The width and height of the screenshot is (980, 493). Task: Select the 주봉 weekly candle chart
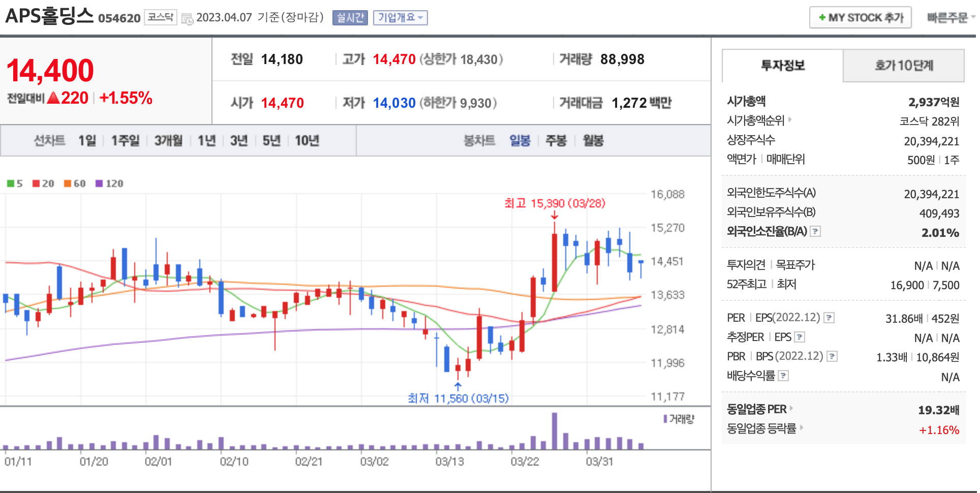[x=556, y=141]
